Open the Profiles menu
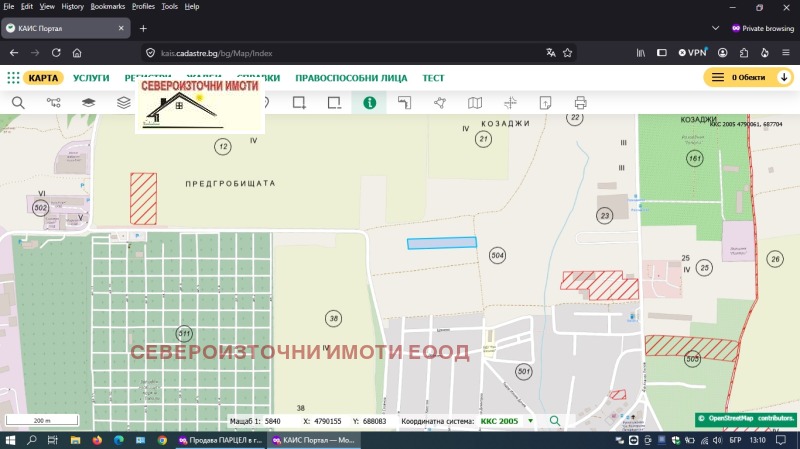This screenshot has height=449, width=800. 143,7
